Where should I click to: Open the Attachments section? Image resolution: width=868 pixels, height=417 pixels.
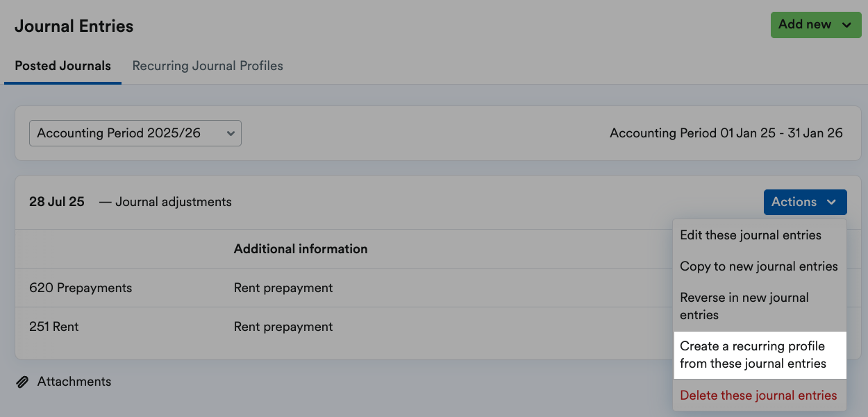pos(74,381)
